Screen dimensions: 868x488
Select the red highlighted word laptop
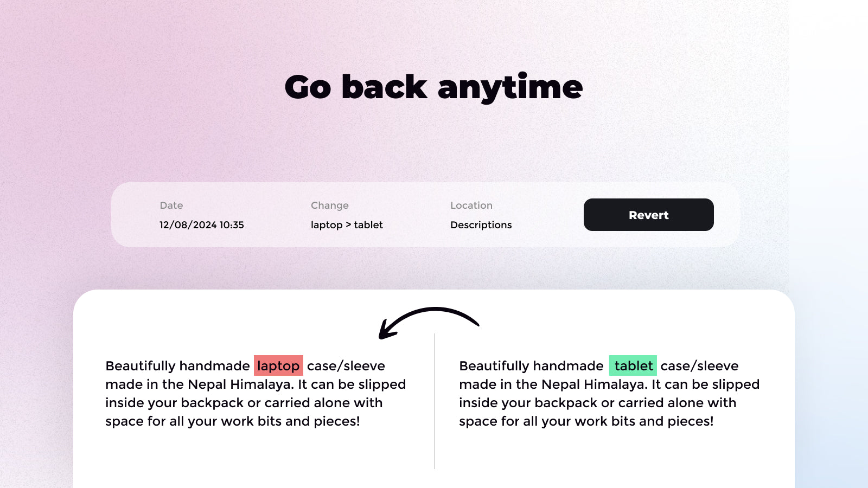coord(278,366)
